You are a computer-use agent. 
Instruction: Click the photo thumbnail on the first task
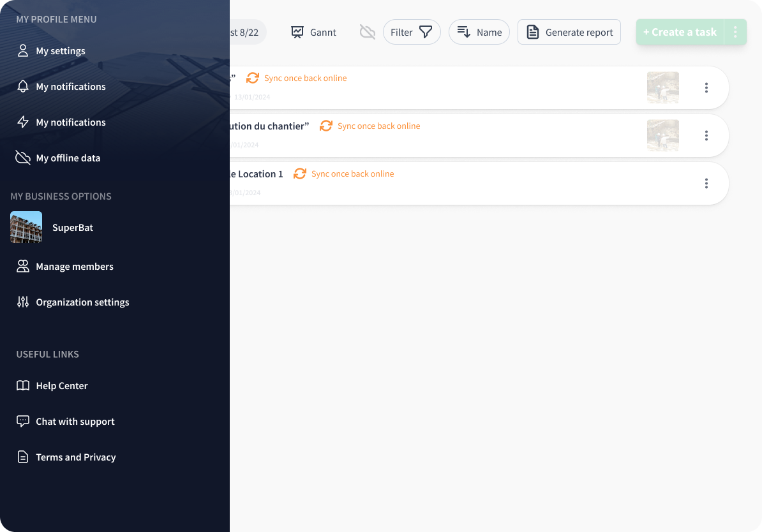tap(662, 87)
